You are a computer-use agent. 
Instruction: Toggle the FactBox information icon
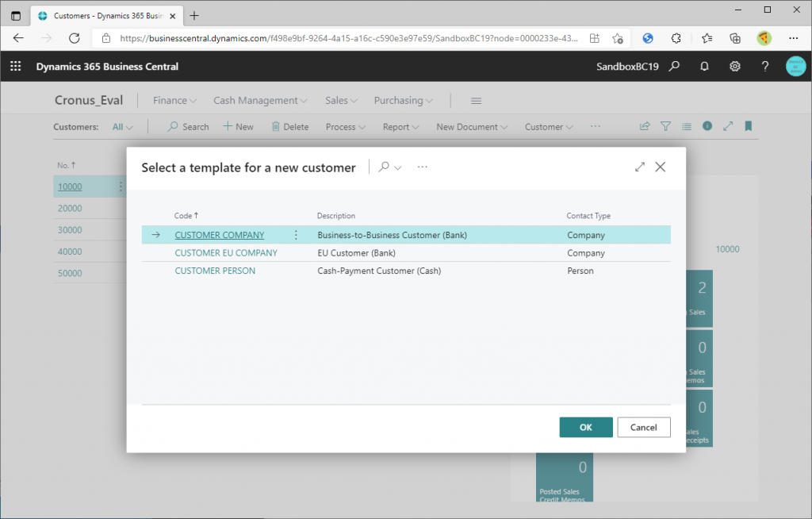click(x=707, y=126)
